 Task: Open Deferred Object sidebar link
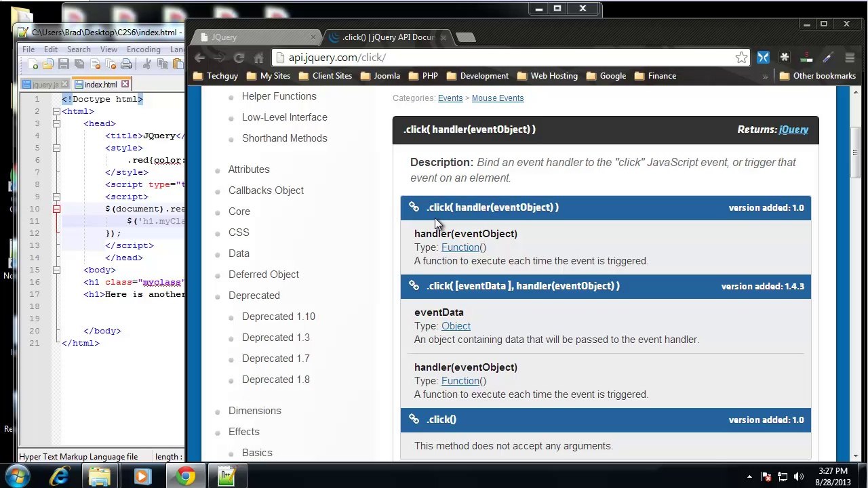point(264,274)
